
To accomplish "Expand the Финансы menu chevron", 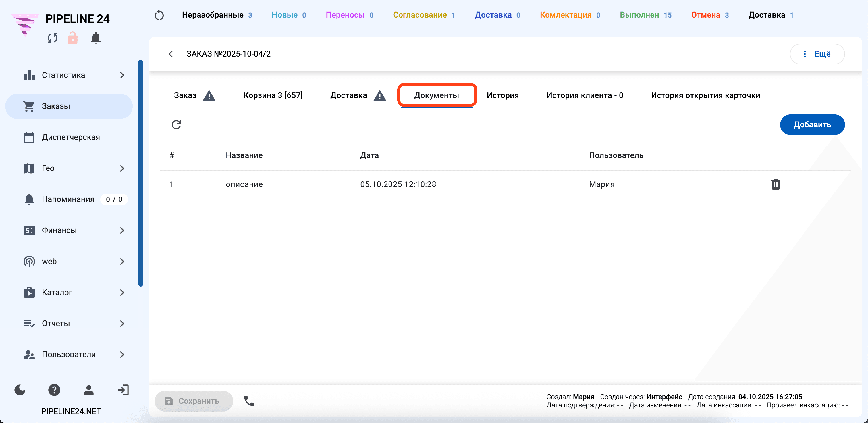I will pyautogui.click(x=122, y=230).
